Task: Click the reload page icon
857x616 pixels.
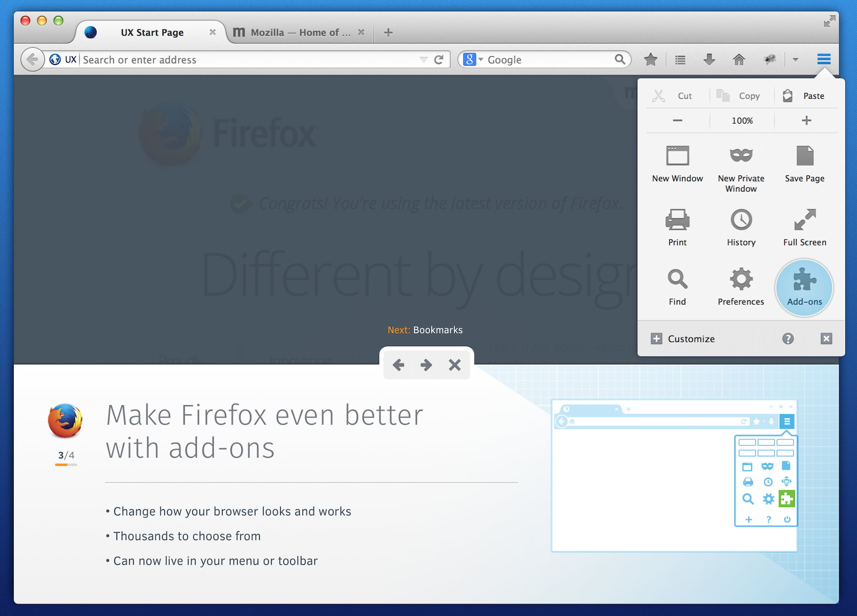Action: pyautogui.click(x=439, y=59)
